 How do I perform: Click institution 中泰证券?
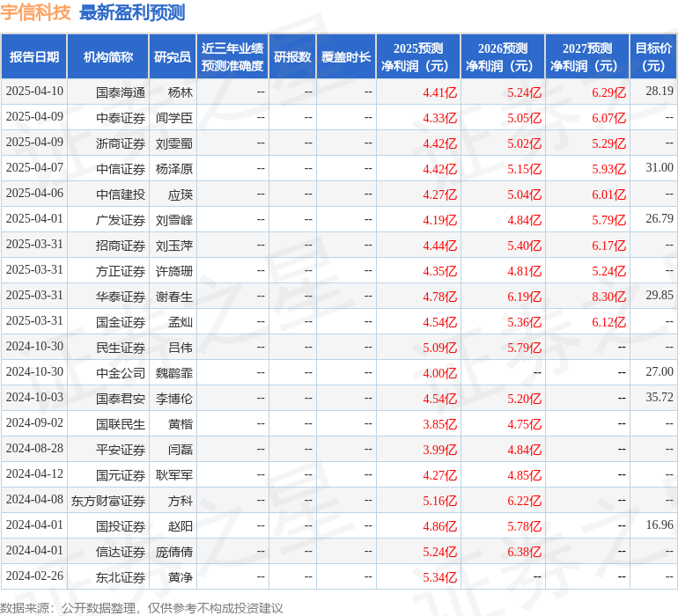[x=121, y=118]
